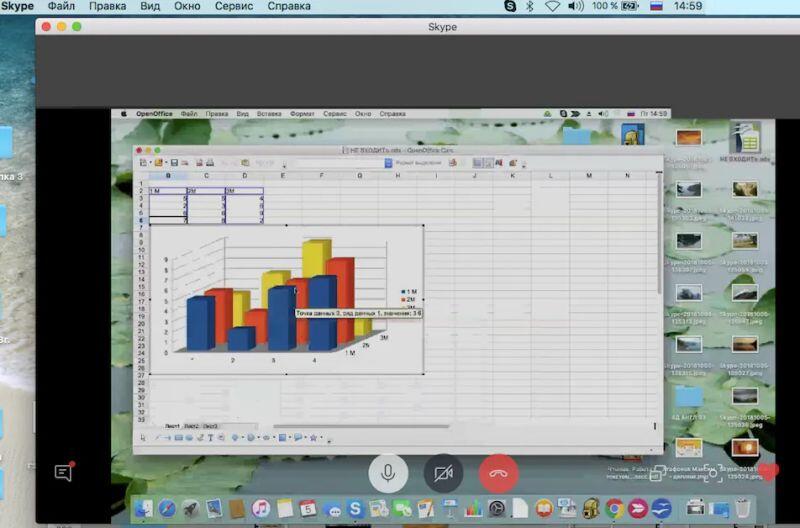This screenshot has width=800, height=528.
Task: Click the Skype icon in the Dock
Action: pos(354,510)
